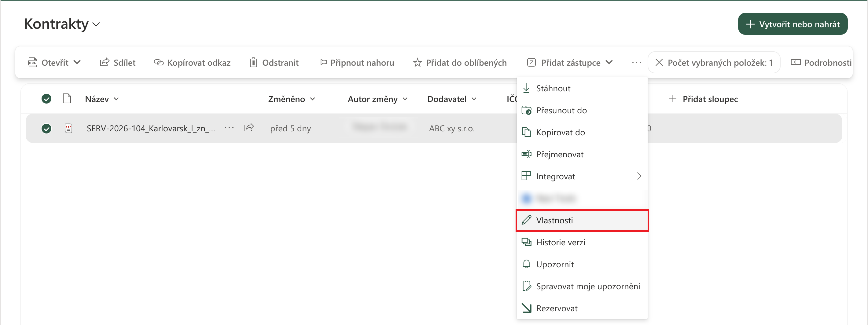Click the Integrovat menu item

point(582,176)
